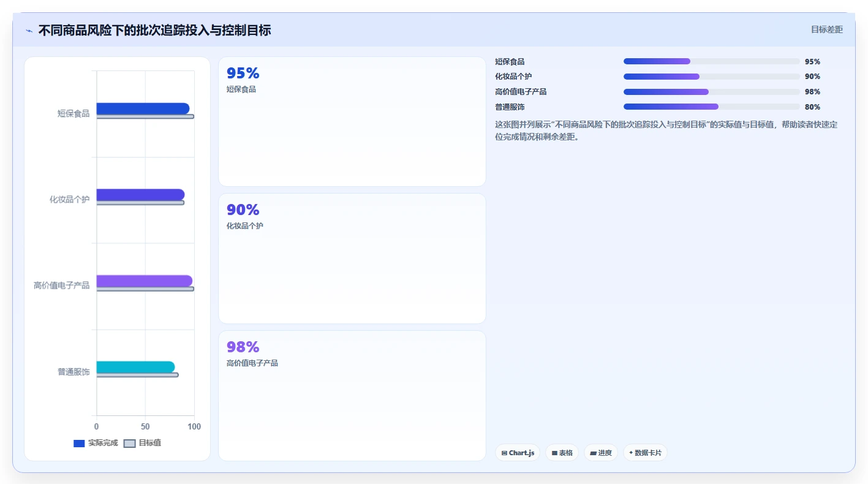Open the 98% 高价值电子产品 data card
Screen dimensions: 868x484
point(352,396)
